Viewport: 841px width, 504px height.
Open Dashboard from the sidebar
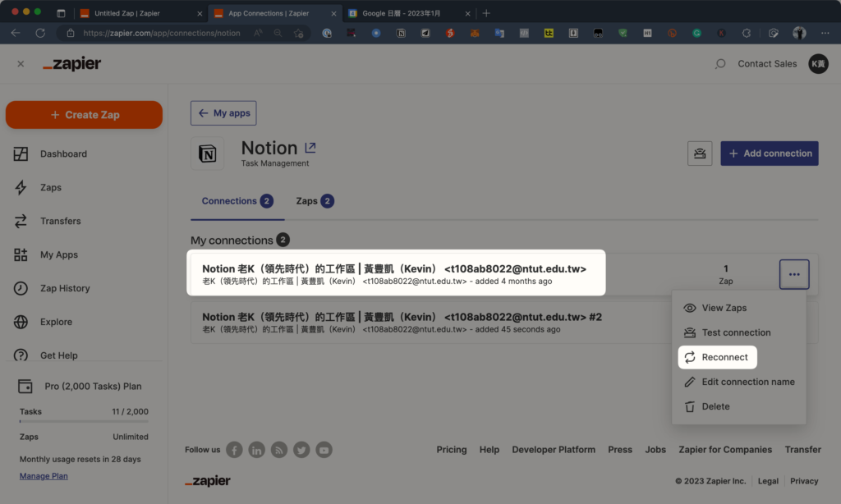pyautogui.click(x=63, y=153)
